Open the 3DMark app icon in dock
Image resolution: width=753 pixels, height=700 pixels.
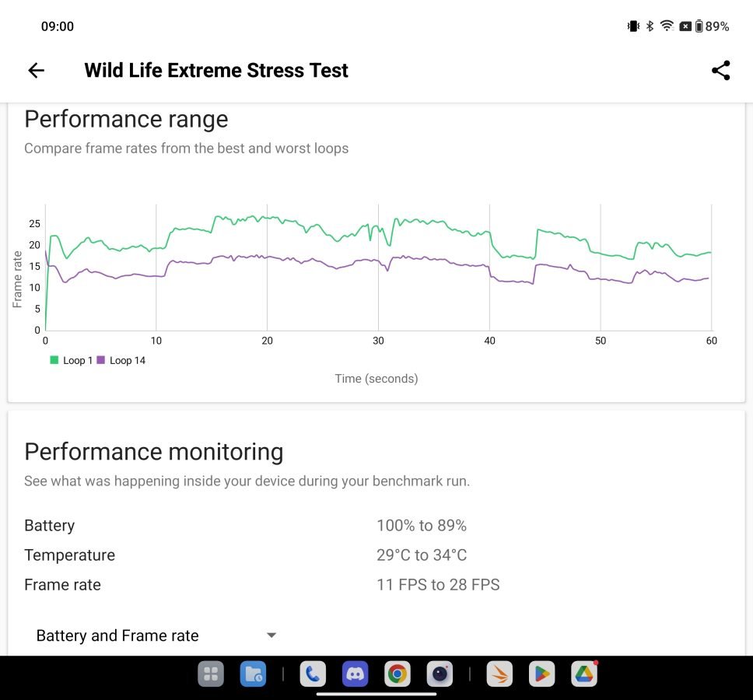pyautogui.click(x=499, y=674)
